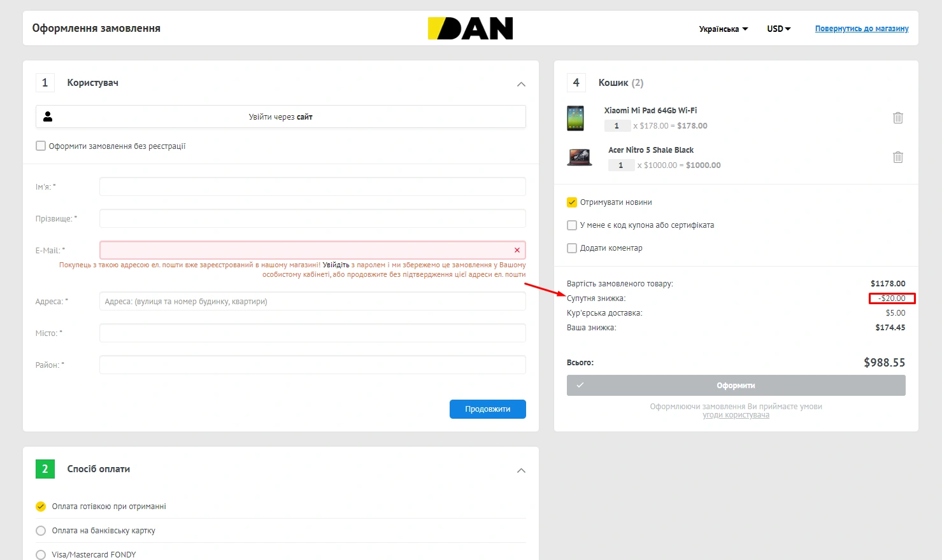
Task: Clear the E-Mail field error icon
Action: (x=517, y=250)
